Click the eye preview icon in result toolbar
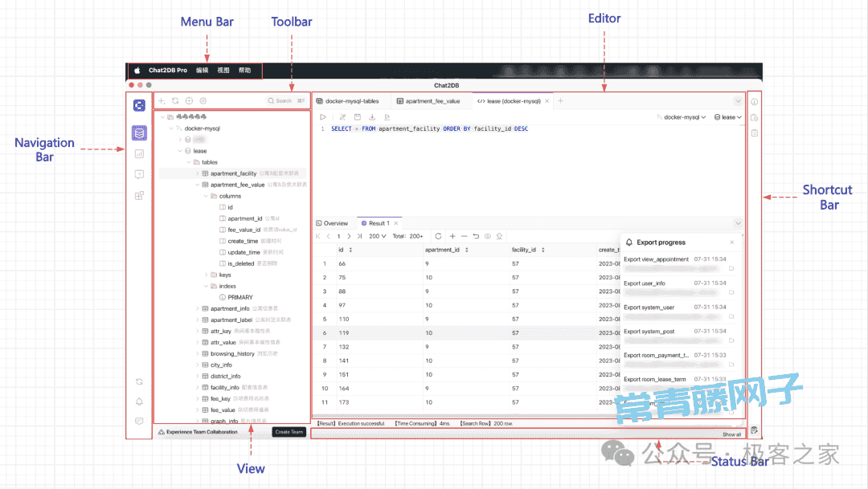This screenshot has height=489, width=868. click(488, 236)
